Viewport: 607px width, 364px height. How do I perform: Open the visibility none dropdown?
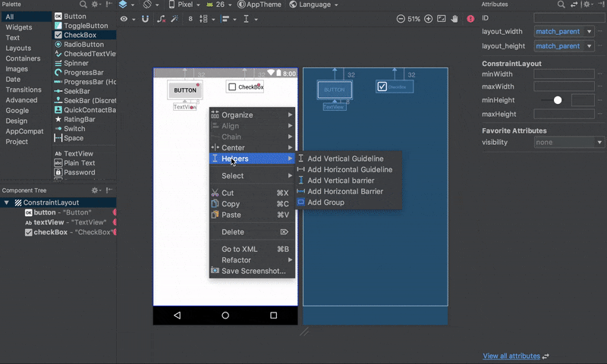(569, 143)
